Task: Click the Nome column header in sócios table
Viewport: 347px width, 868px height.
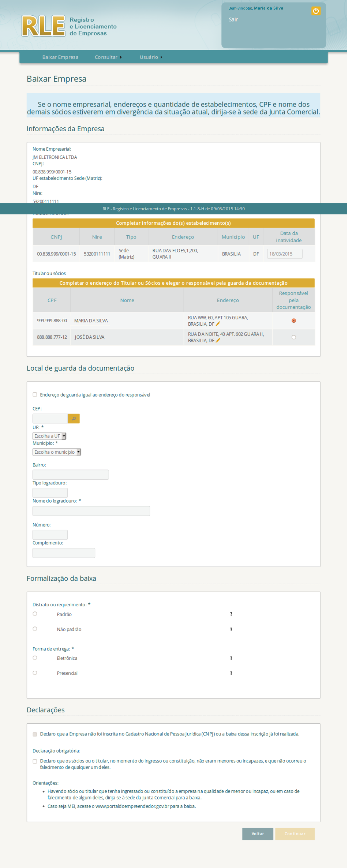Action: 127,300
